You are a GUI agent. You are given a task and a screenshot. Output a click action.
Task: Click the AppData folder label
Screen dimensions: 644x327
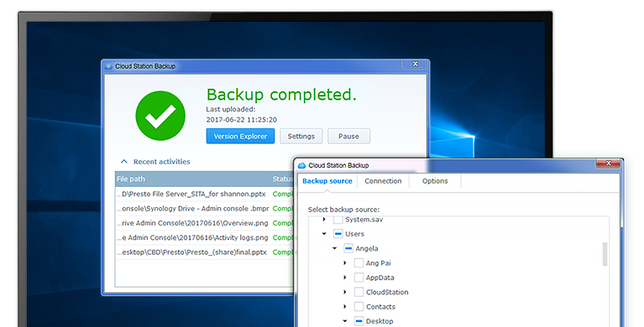[x=380, y=278]
